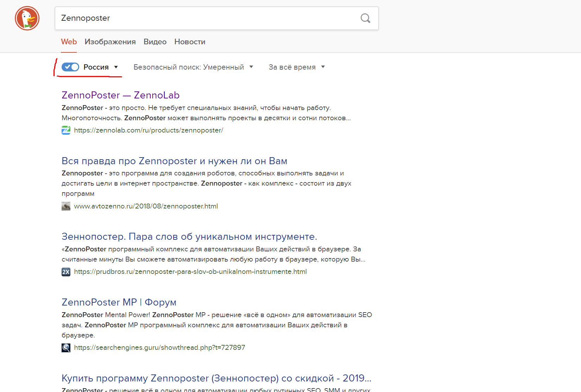Image resolution: width=581 pixels, height=392 pixels.
Task: Open Зеннопостер. Пара слов об уникальном инструменте
Action: point(189,237)
